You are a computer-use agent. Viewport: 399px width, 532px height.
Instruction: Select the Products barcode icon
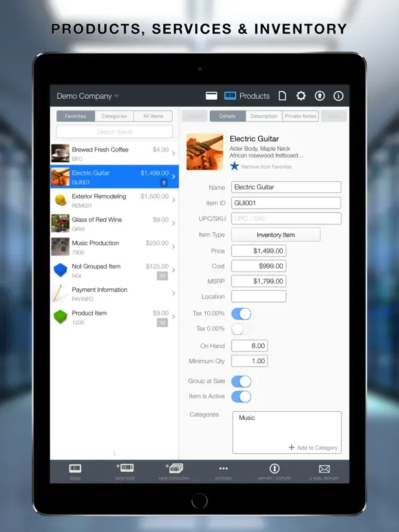[230, 96]
